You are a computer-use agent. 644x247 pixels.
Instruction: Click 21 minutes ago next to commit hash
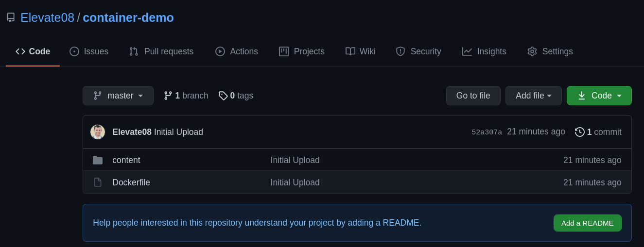536,132
